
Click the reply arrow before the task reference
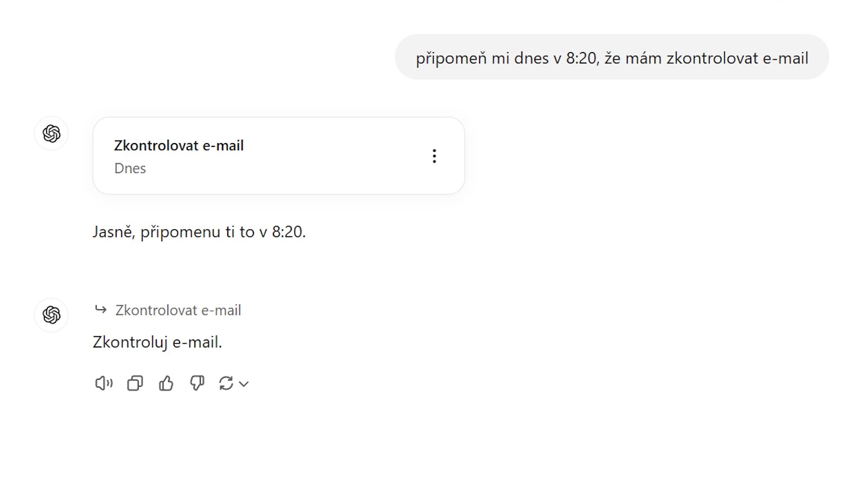click(101, 310)
